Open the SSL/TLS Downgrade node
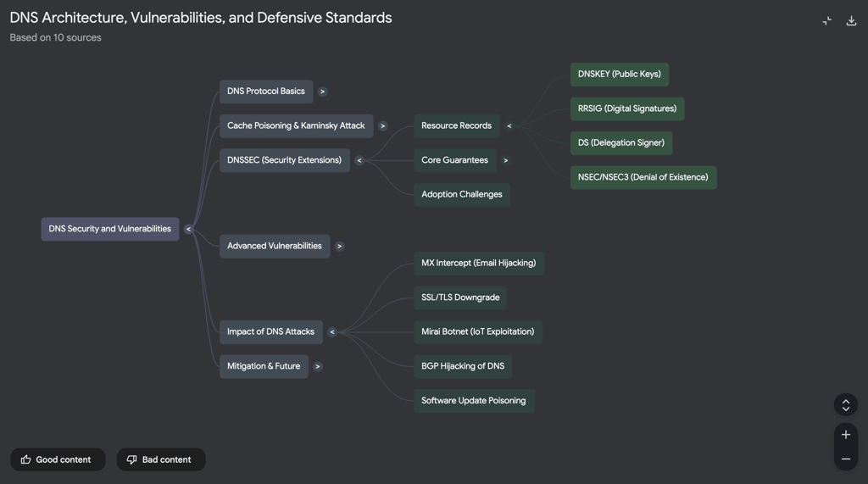Screen dimensions: 868x484 (x=460, y=298)
